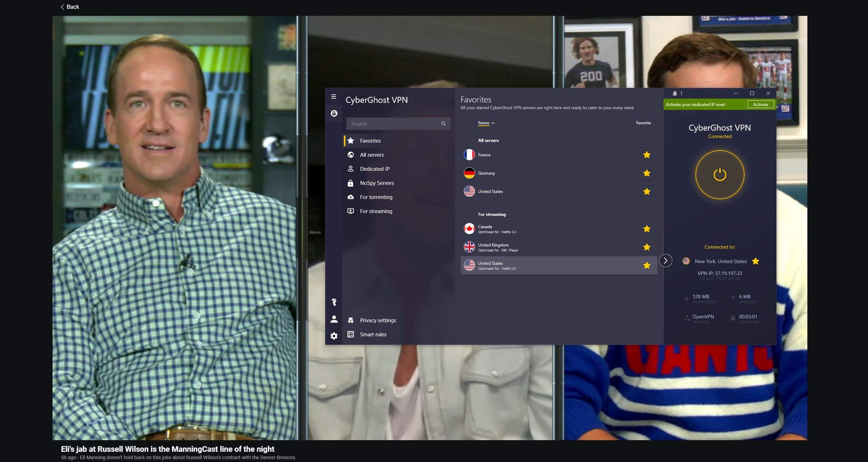Click the 00:03:01 connected timer
This screenshot has height=462, width=868.
tap(748, 317)
